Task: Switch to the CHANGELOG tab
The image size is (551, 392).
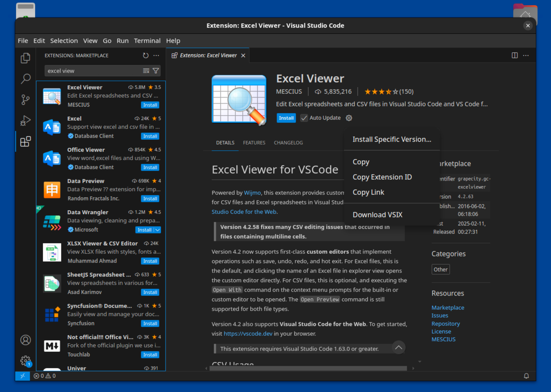Action: click(x=288, y=143)
